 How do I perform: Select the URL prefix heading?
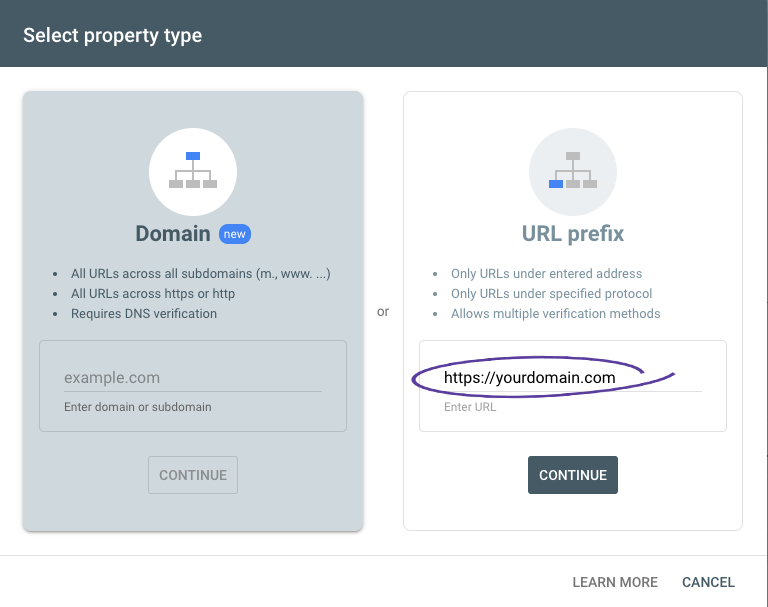point(573,234)
